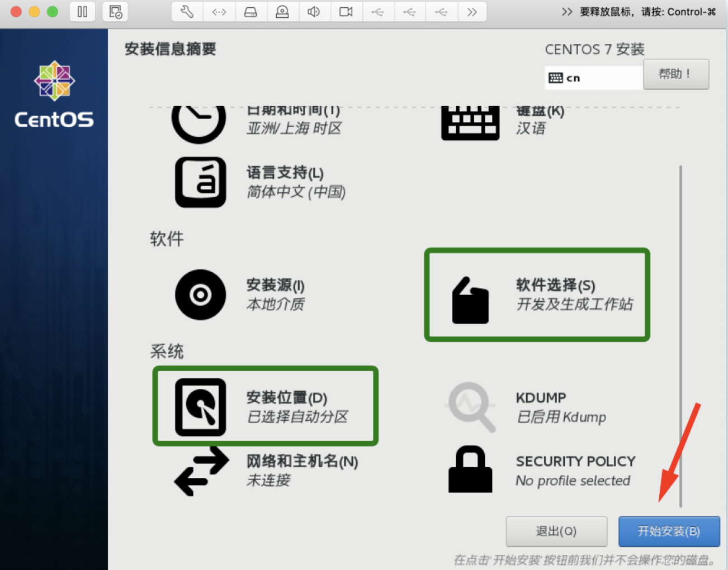Viewport: 728px width, 570px height.
Task: Open software selection (软件选择) package icon
Action: [x=470, y=301]
